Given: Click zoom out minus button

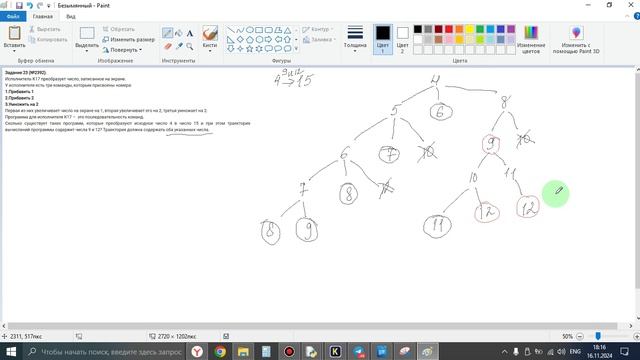Looking at the screenshot, I should [580, 336].
